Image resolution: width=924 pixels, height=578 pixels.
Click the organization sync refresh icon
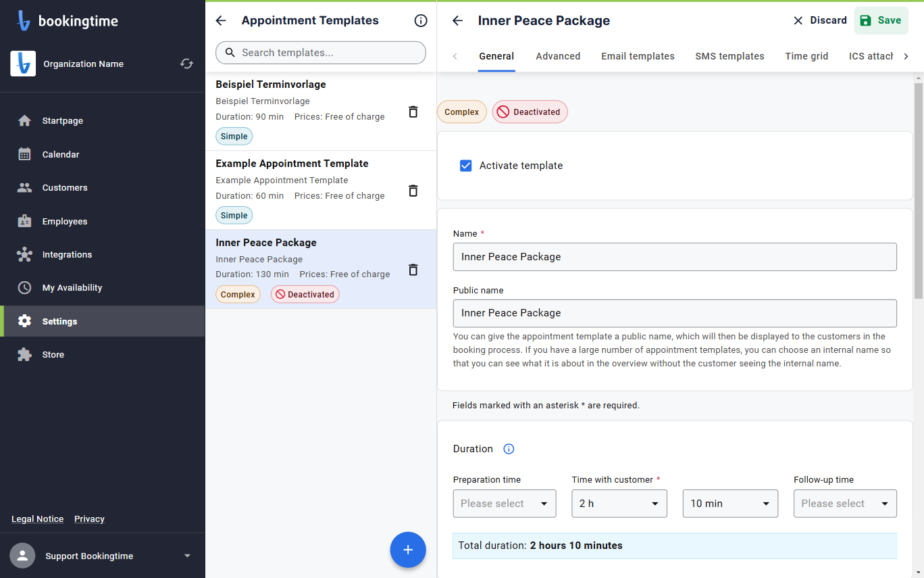tap(186, 64)
